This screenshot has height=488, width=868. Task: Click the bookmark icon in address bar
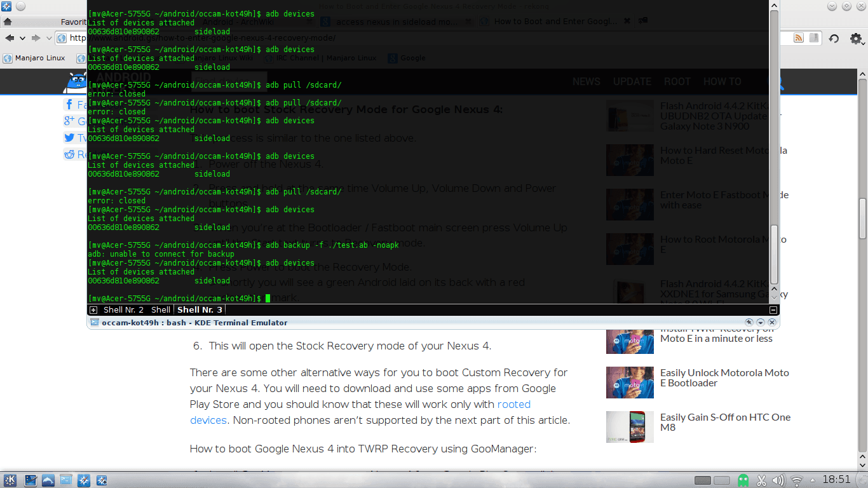pyautogui.click(x=814, y=38)
